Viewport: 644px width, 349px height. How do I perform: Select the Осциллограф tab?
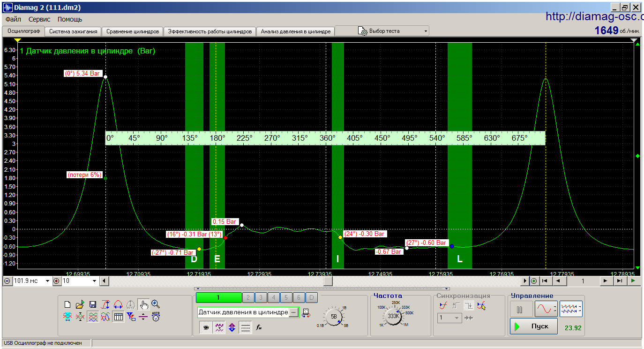pos(23,31)
